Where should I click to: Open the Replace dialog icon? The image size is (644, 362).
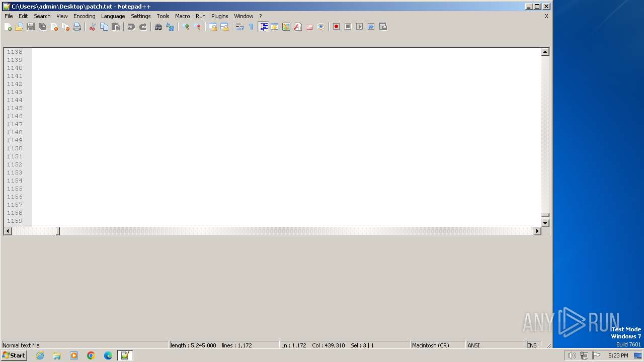pyautogui.click(x=170, y=27)
